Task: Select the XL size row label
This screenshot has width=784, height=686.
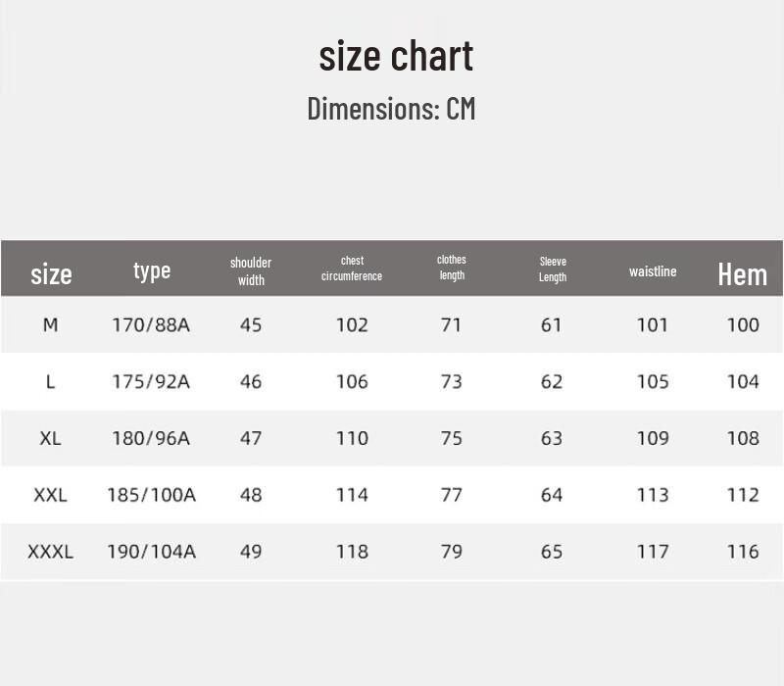Action: tap(51, 438)
